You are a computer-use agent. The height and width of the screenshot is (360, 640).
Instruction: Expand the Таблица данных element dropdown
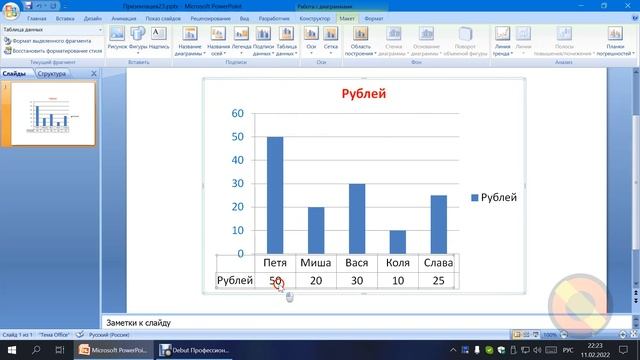pos(100,30)
